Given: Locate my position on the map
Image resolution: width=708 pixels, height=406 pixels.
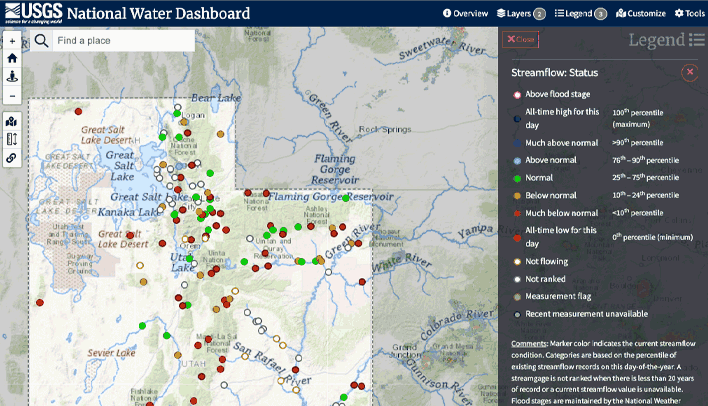Looking at the screenshot, I should [12, 76].
